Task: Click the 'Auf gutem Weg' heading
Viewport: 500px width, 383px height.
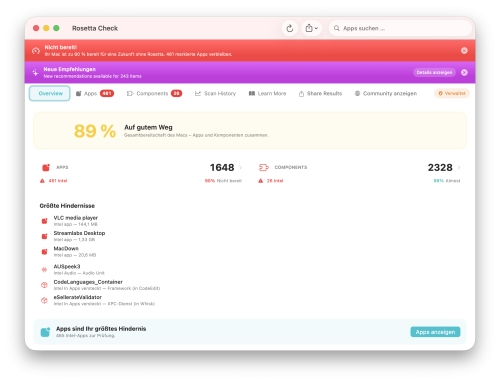Action: tap(148, 127)
